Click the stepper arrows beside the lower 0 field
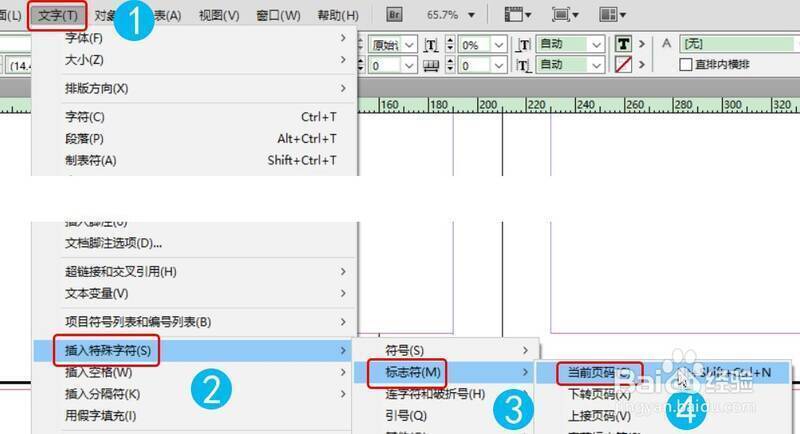Image resolution: width=800 pixels, height=434 pixels. (x=449, y=65)
